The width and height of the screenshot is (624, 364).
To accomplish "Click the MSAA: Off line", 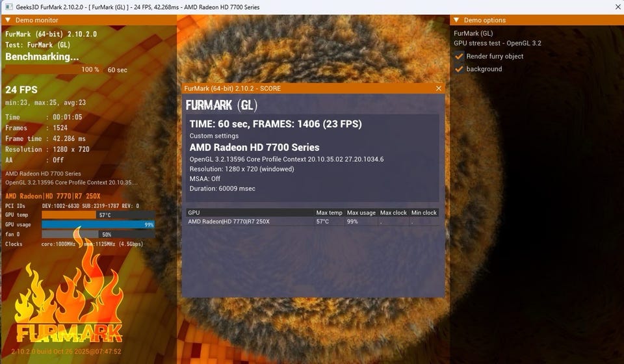I will click(205, 179).
